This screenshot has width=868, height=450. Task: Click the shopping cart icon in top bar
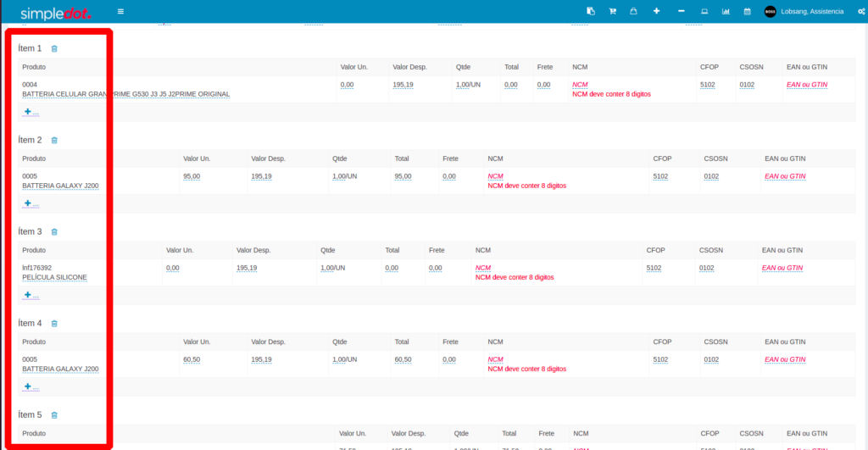612,11
